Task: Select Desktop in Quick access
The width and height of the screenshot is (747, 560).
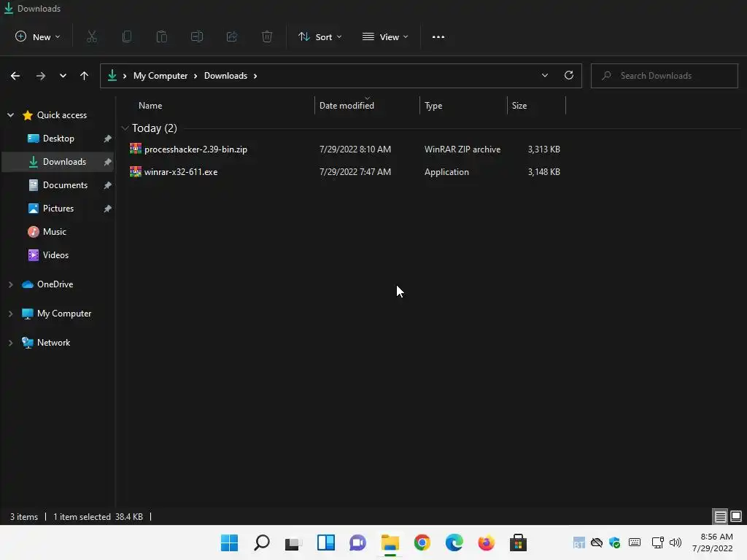Action: (x=58, y=139)
